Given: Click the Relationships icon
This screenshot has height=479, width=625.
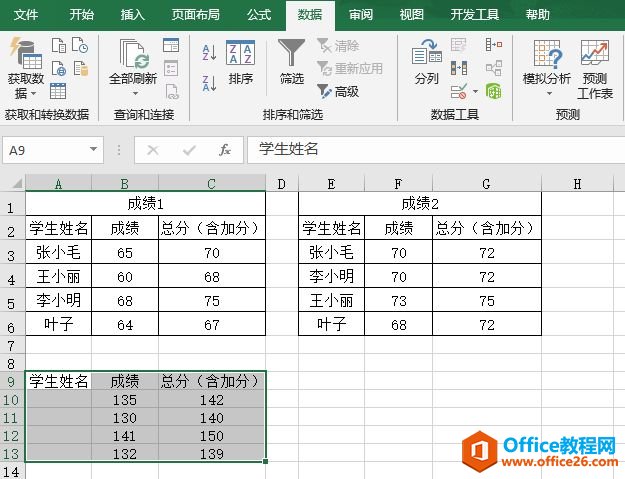Looking at the screenshot, I should (x=494, y=68).
